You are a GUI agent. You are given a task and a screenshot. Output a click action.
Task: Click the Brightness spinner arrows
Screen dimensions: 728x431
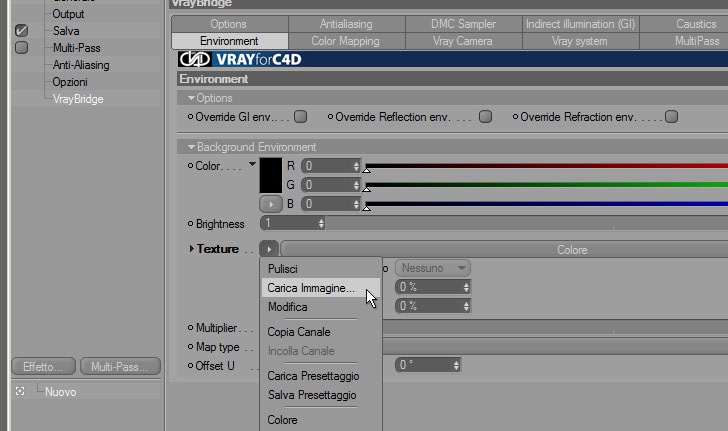coord(321,223)
